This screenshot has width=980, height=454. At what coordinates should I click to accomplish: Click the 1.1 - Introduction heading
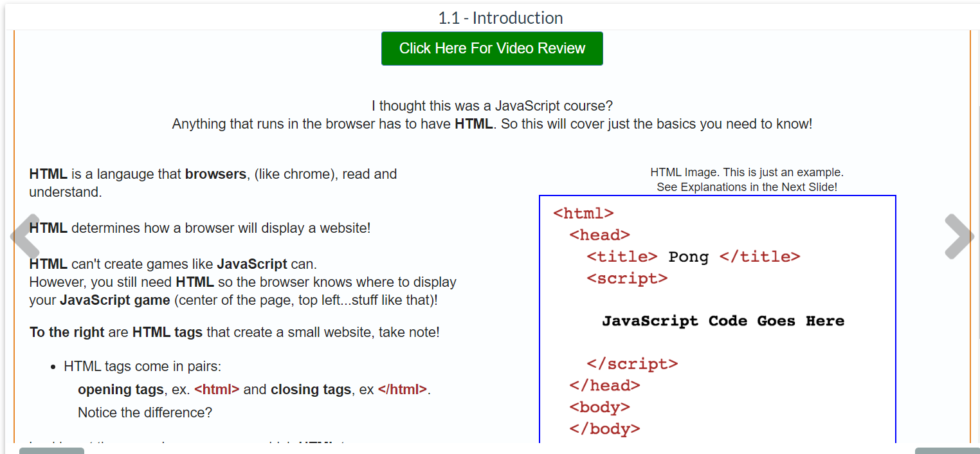tap(500, 18)
